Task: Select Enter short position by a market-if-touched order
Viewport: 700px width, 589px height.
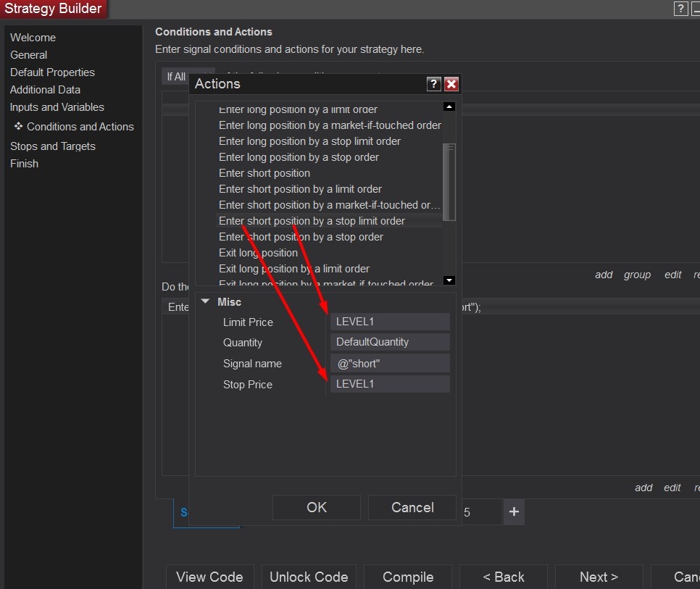Action: click(329, 205)
